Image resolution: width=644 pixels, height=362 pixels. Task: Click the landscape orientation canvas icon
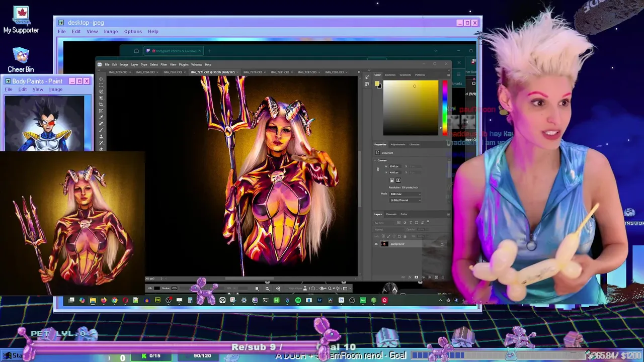click(x=398, y=180)
